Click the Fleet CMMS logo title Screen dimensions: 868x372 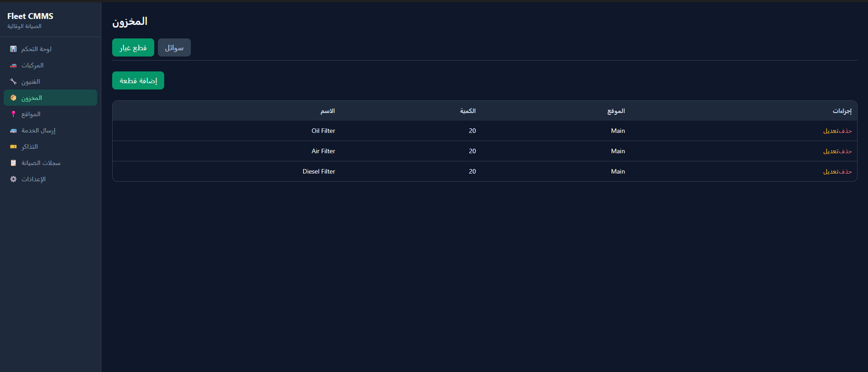click(30, 16)
